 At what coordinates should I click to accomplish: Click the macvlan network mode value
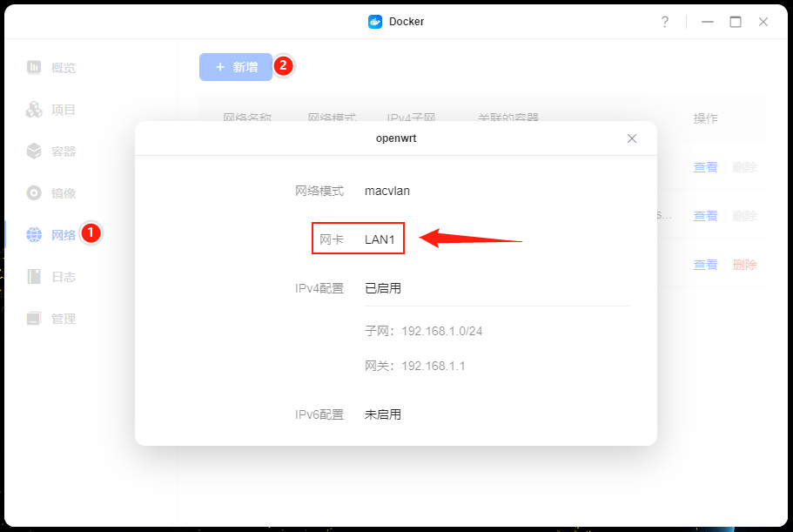tap(387, 192)
